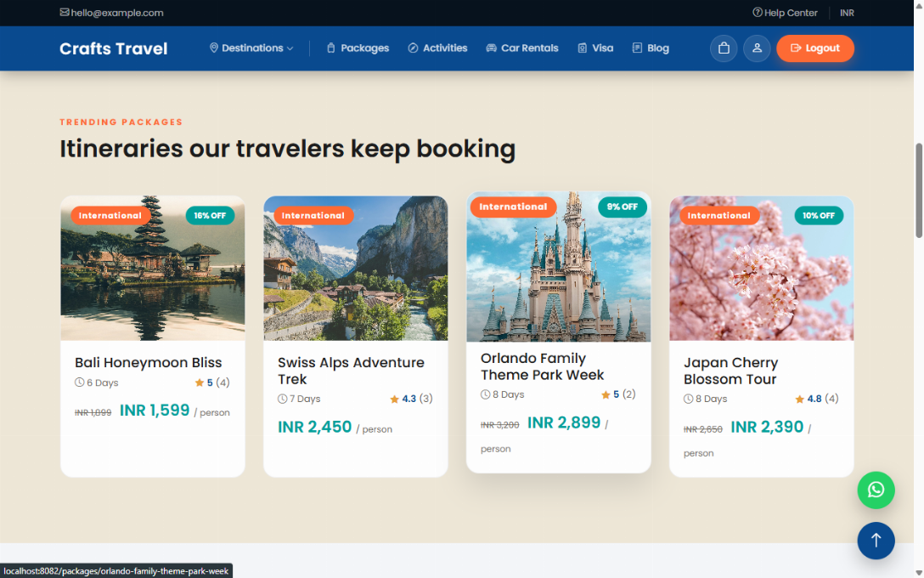The image size is (924, 578).
Task: Click International badge on Bali card
Action: (110, 215)
